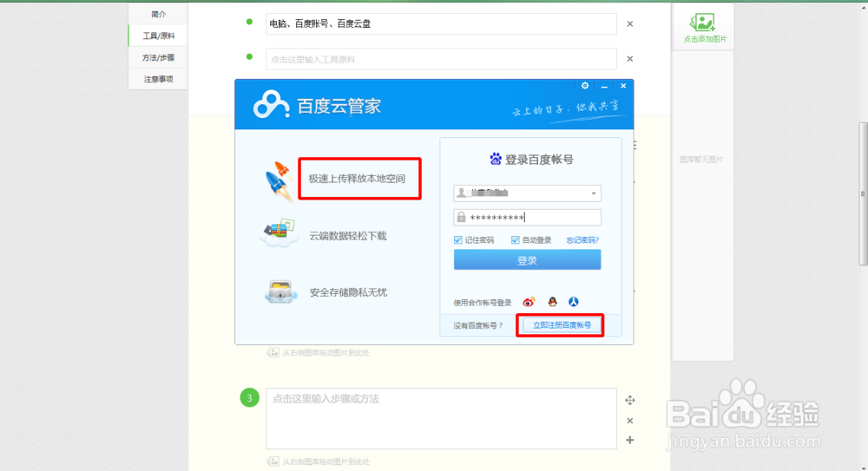Remove the empty tool row with X
Viewport: 868px width, 471px height.
[630, 59]
